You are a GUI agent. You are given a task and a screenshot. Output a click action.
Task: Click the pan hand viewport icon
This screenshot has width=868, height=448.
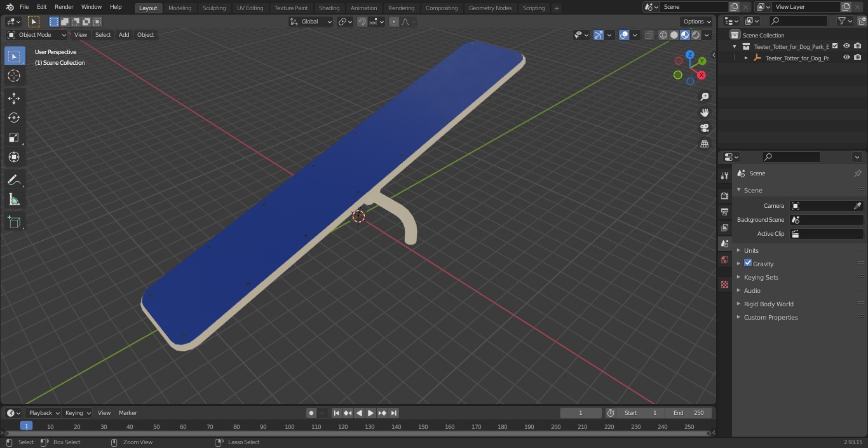coord(705,112)
